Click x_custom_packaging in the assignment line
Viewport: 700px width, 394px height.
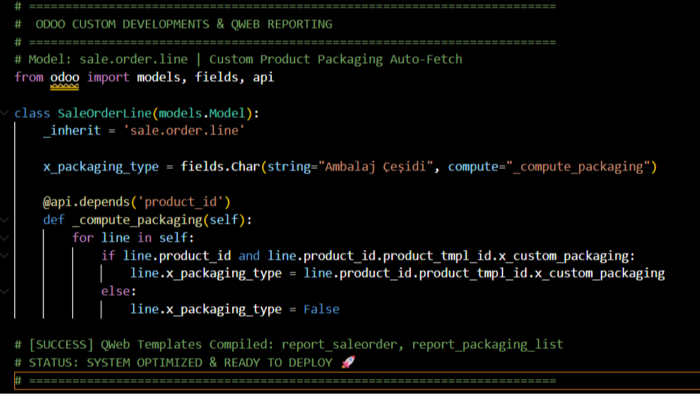600,273
